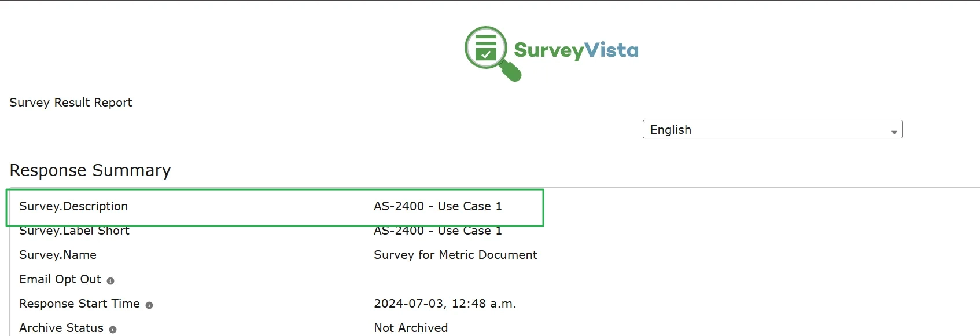Open the Email Opt Out info tooltip icon
Image resolution: width=980 pixels, height=336 pixels.
(x=112, y=281)
